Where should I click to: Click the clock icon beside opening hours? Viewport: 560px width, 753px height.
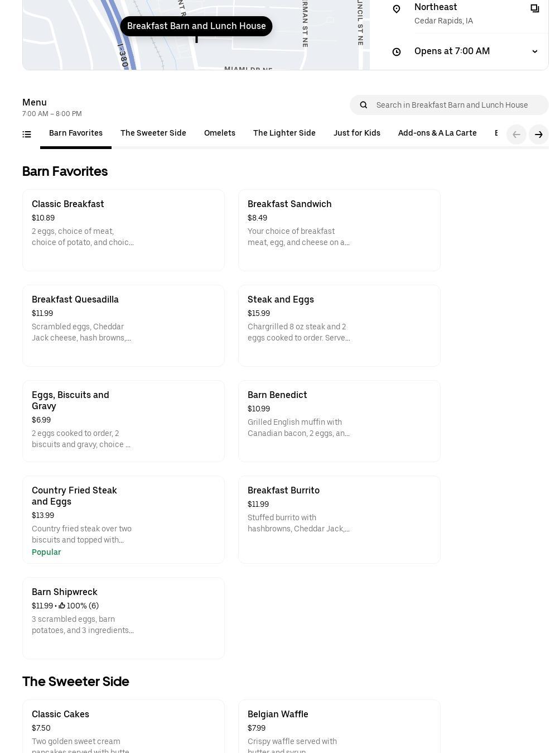pyautogui.click(x=397, y=52)
